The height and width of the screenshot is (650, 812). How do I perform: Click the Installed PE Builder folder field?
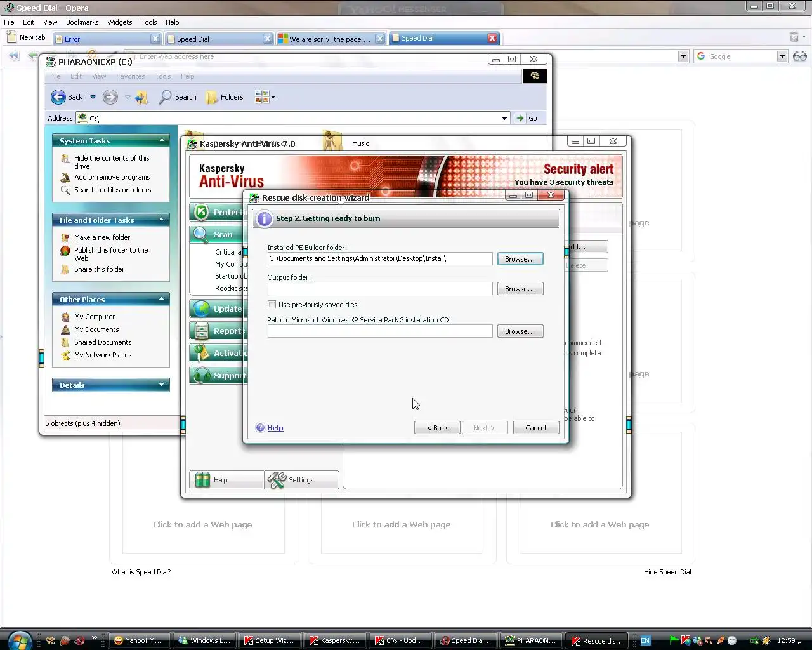pyautogui.click(x=380, y=259)
